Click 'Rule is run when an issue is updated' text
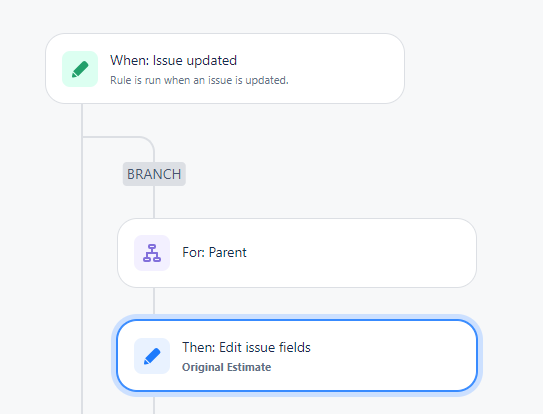543x414 pixels. [199, 80]
